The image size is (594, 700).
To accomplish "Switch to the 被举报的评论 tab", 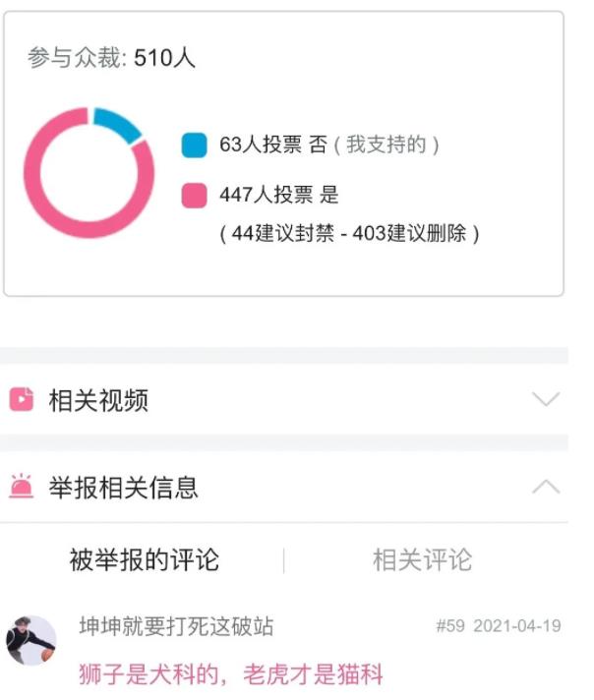I will [144, 560].
